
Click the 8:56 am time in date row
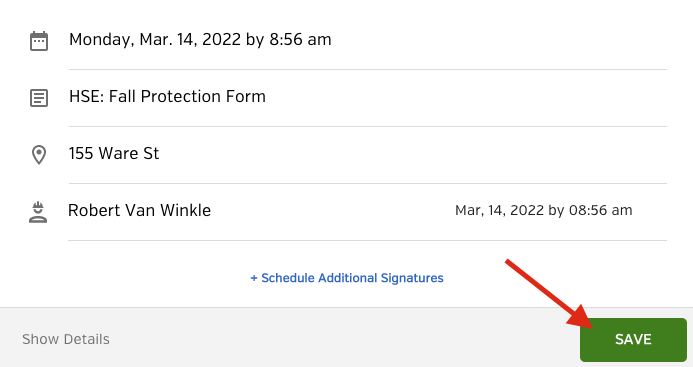300,39
